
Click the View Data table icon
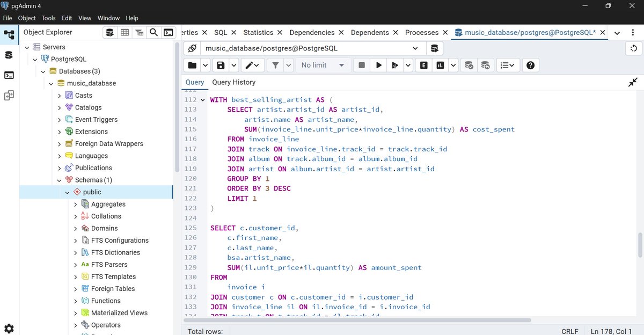(125, 33)
